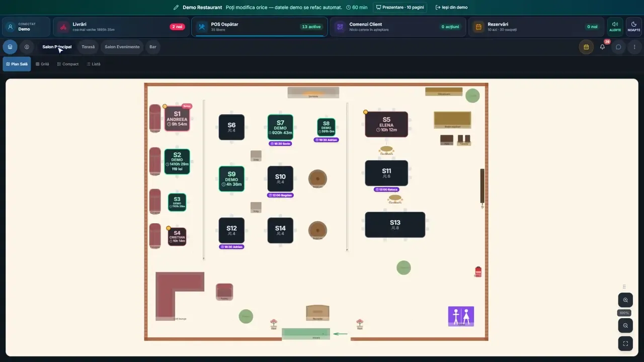
Task: Select the Grilă view
Action: [42, 64]
